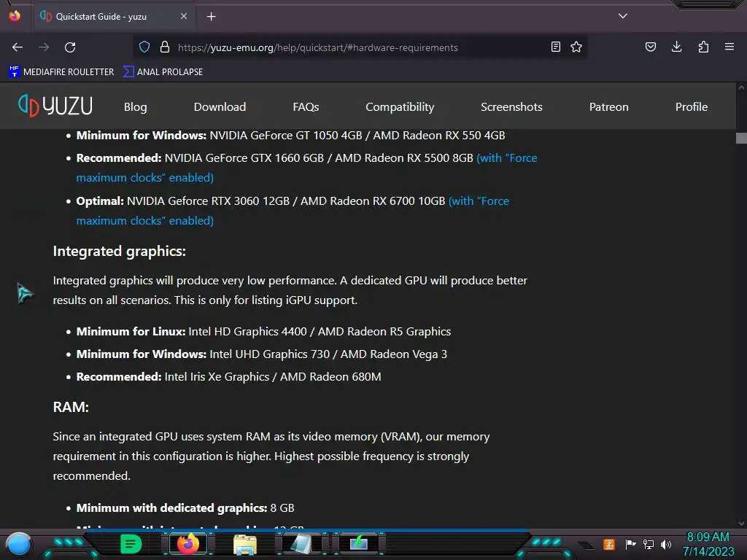Screen dimensions: 747x560
Task: Open the Start menu orb
Action: [x=19, y=545]
